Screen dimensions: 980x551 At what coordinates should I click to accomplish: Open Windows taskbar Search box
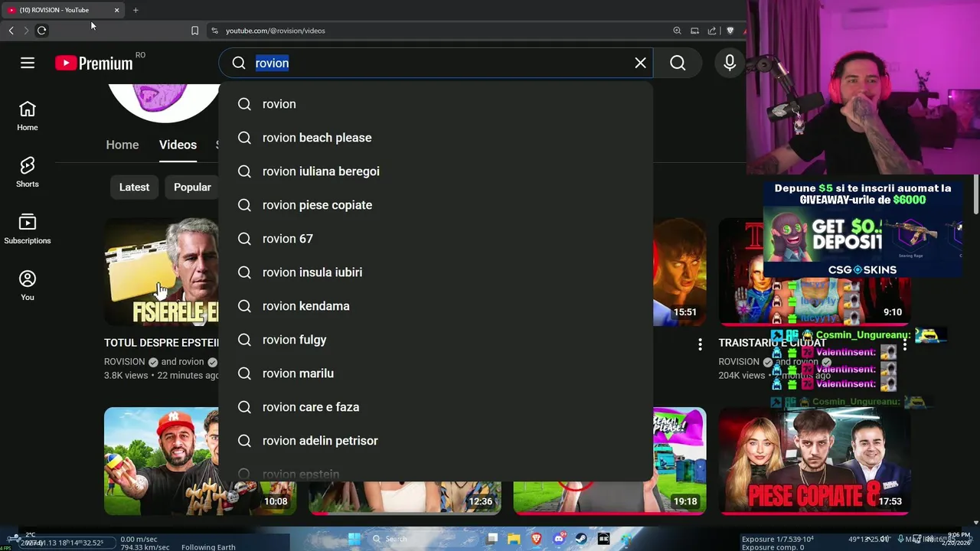[x=423, y=539]
